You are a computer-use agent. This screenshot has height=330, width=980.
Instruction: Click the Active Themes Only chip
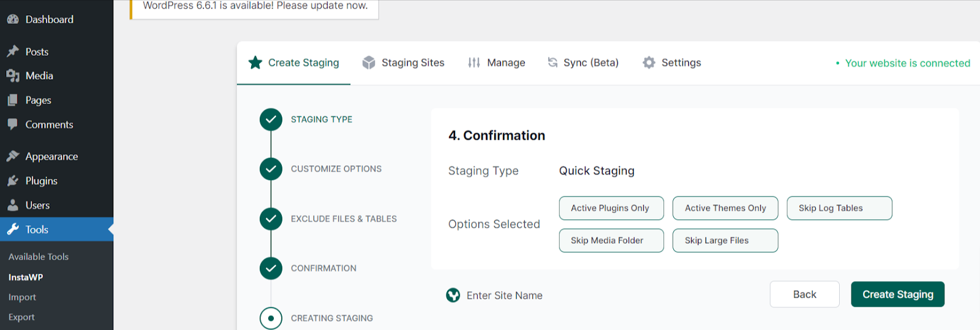(x=725, y=208)
